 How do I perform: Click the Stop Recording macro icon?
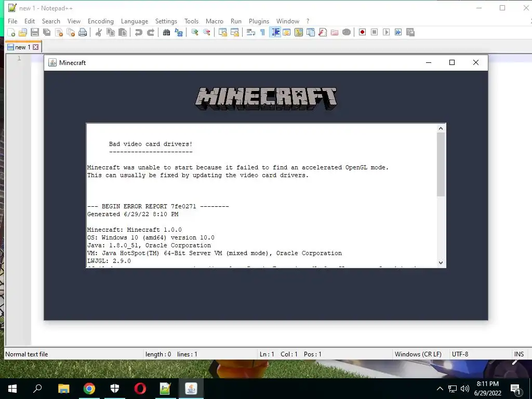point(374,32)
